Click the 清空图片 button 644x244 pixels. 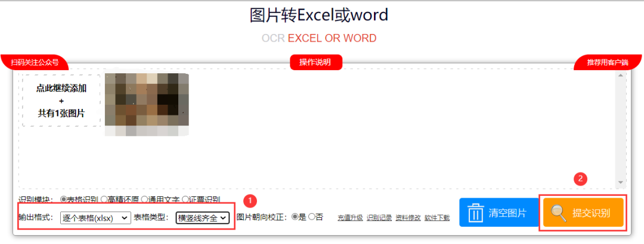499,212
